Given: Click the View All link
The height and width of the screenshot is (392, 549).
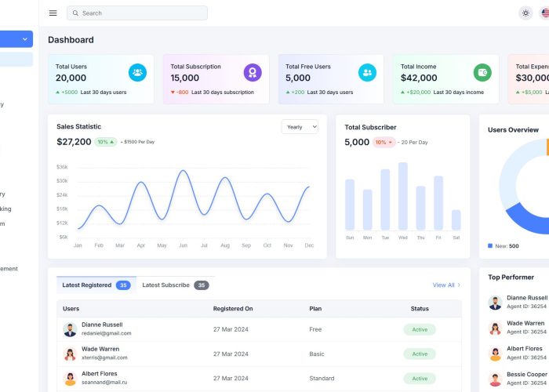Looking at the screenshot, I should point(446,285).
